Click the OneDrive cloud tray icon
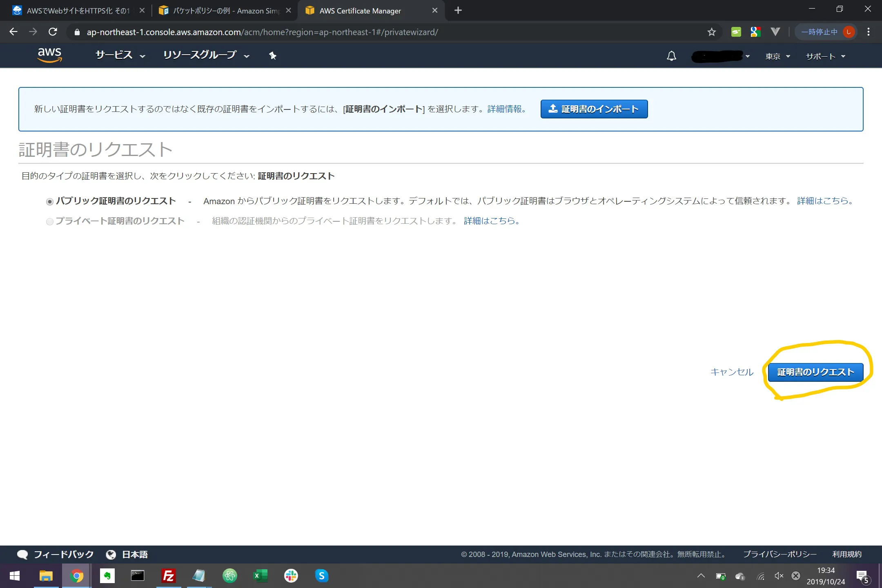 [x=740, y=577]
